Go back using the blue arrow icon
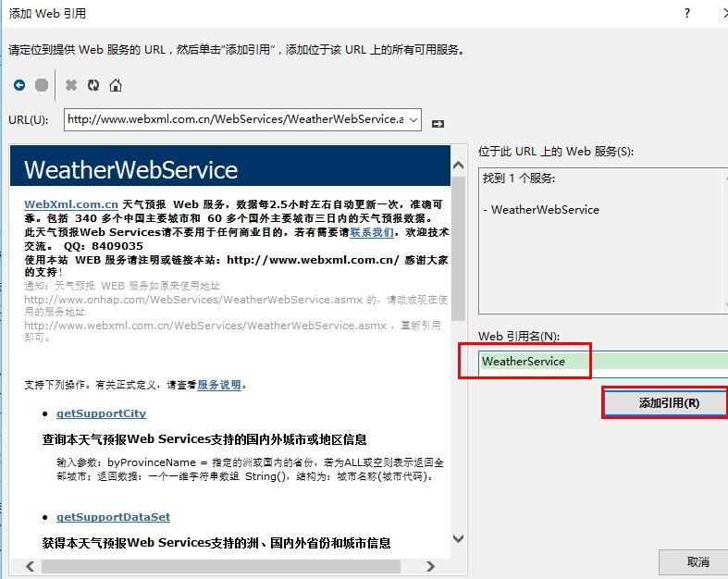Viewport: 728px width, 579px height. click(x=19, y=85)
